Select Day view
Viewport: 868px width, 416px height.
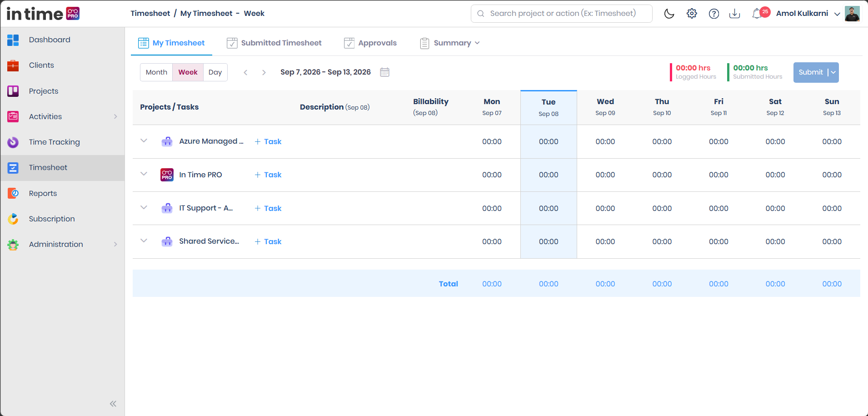(215, 72)
